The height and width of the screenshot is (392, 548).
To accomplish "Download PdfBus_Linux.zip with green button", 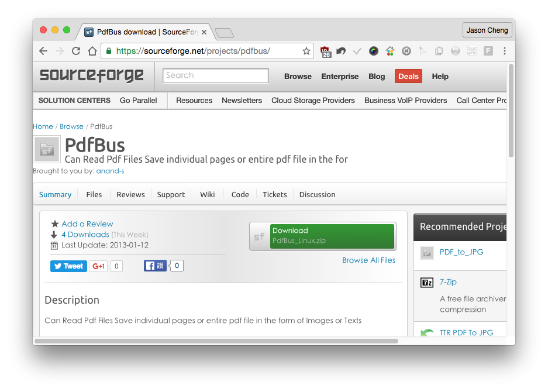I will point(332,236).
